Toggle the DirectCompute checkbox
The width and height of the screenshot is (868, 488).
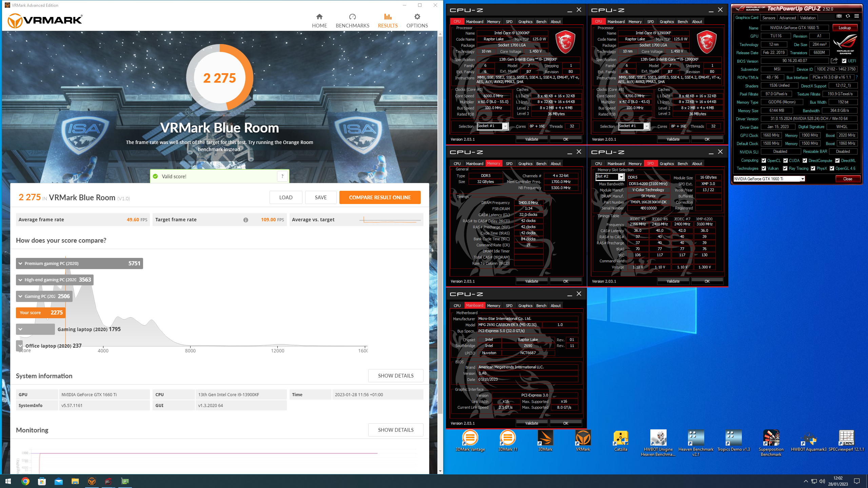click(x=805, y=161)
